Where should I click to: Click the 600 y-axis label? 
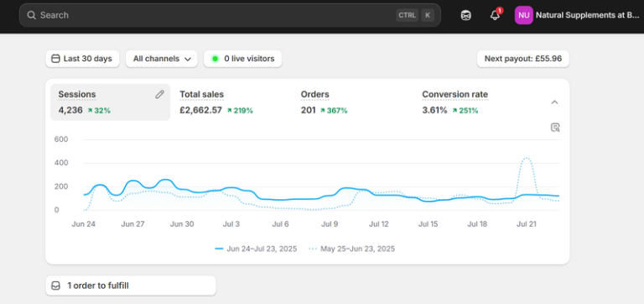coord(61,139)
